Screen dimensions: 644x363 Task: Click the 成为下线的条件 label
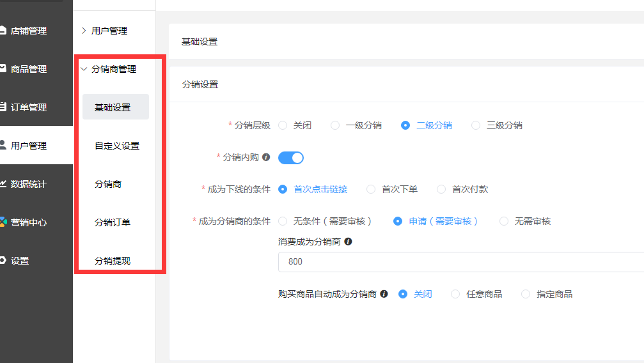click(x=239, y=189)
